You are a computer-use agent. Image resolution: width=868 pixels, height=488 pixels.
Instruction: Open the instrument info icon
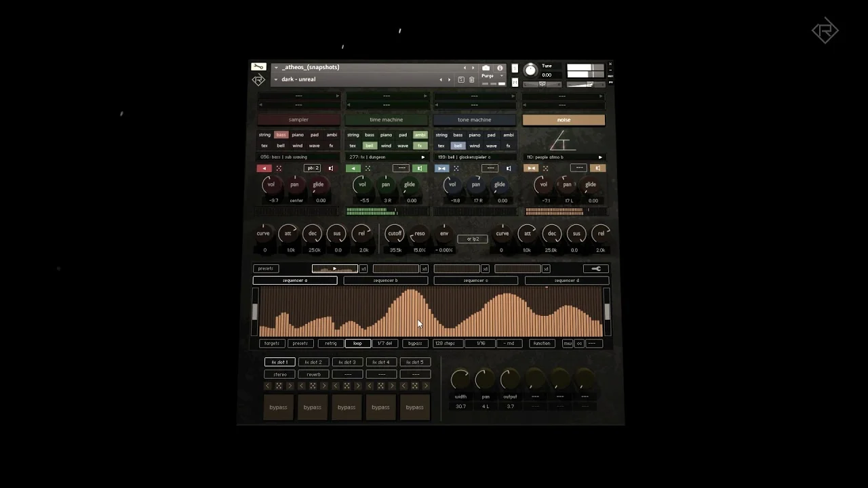click(x=500, y=68)
